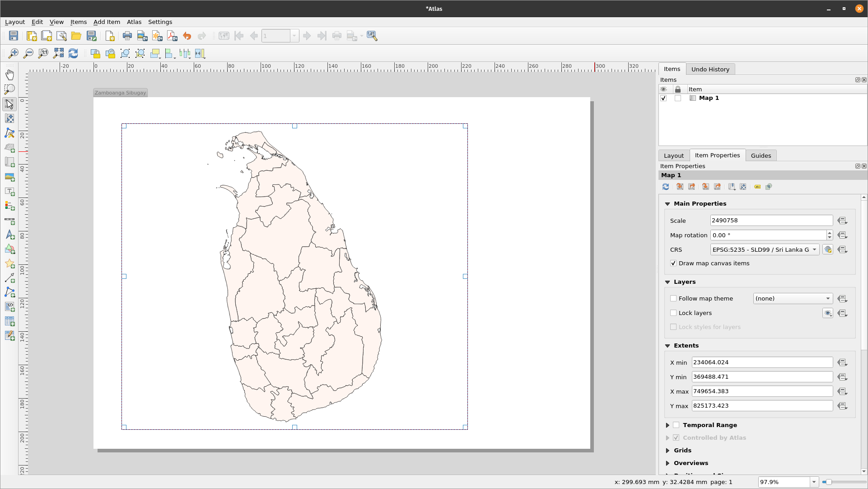Open data-defined override for Y max
Viewport: 868px width, 489px height.
coord(842,406)
